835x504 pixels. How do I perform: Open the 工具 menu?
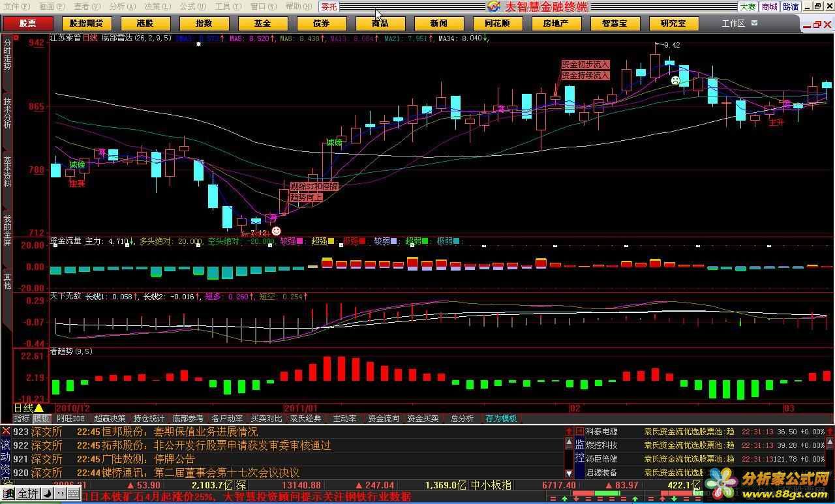tap(228, 7)
